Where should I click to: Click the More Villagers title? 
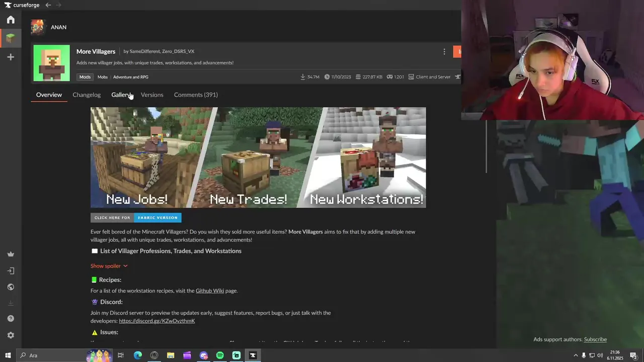[x=96, y=51]
